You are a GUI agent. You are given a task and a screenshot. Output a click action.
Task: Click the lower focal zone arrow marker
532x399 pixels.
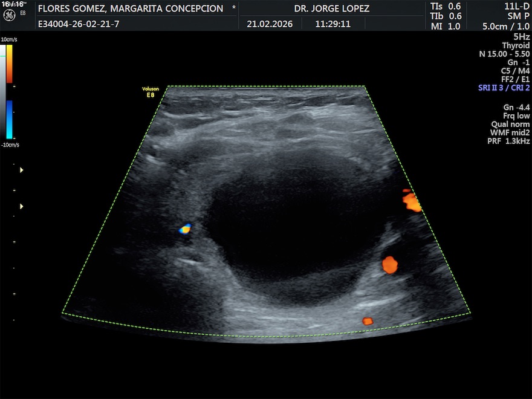22,207
